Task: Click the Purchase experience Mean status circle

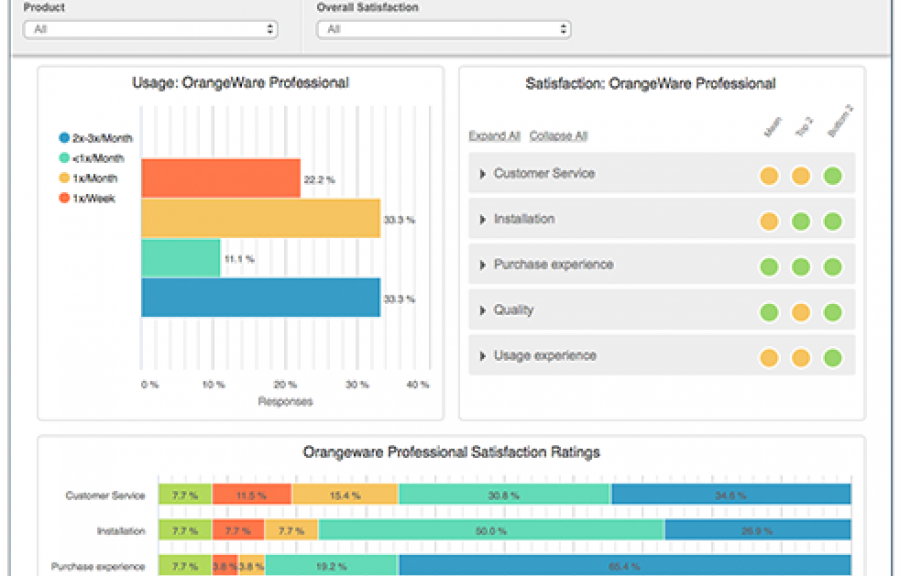Action: coord(769,267)
